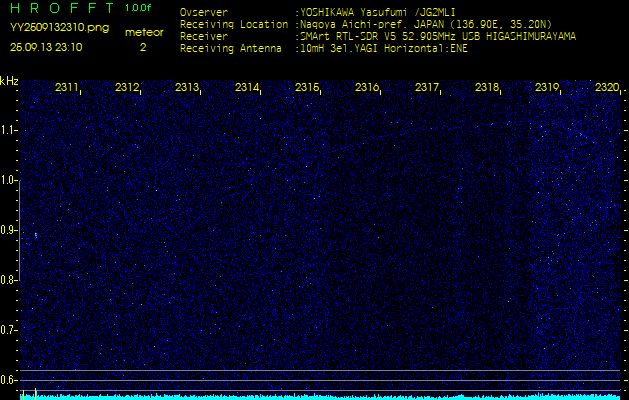Click the cyan signal level strip

click(x=320, y=396)
